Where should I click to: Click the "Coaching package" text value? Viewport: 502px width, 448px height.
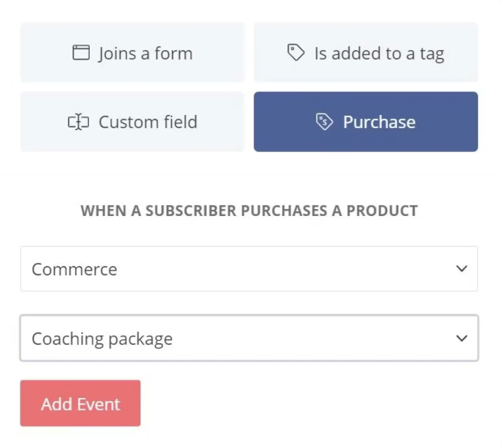point(102,339)
